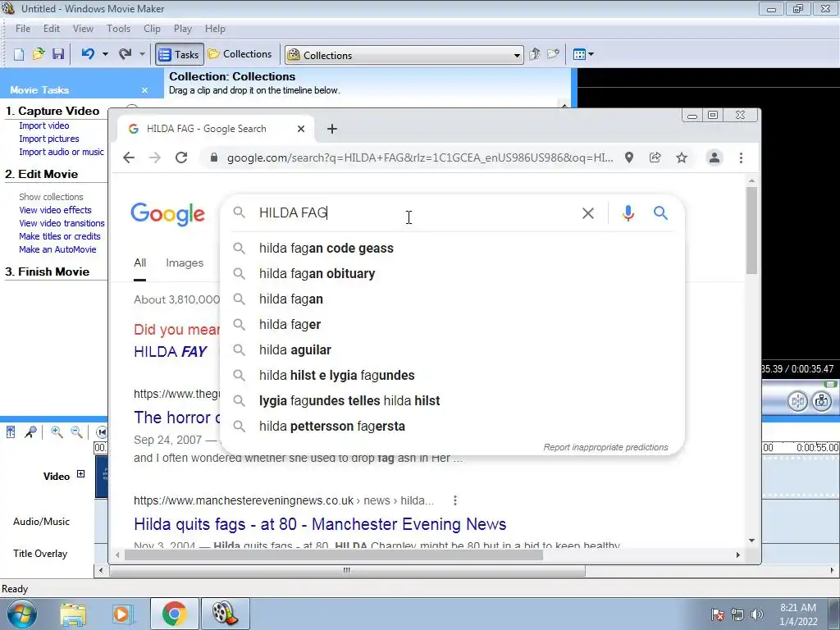Click the share page icon in Chrome

(655, 157)
